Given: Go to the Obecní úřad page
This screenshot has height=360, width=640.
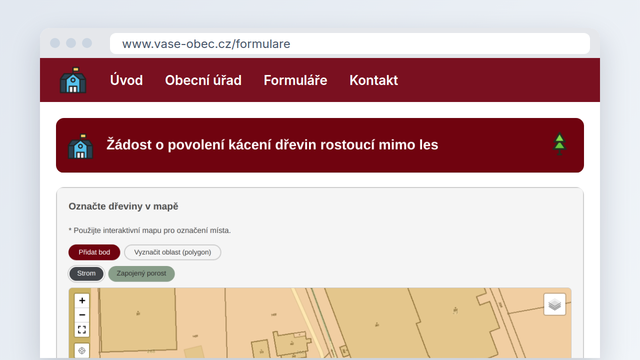Looking at the screenshot, I should 203,80.
